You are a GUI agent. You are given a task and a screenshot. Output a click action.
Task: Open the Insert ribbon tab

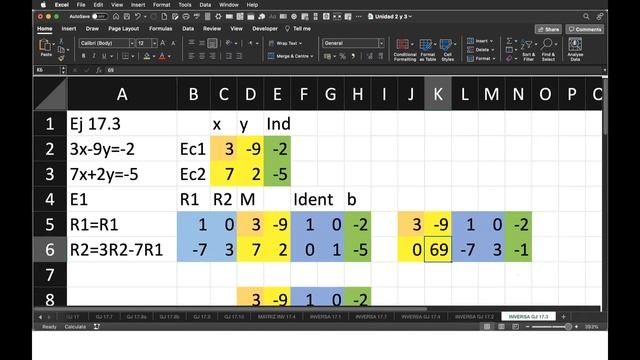click(x=69, y=29)
